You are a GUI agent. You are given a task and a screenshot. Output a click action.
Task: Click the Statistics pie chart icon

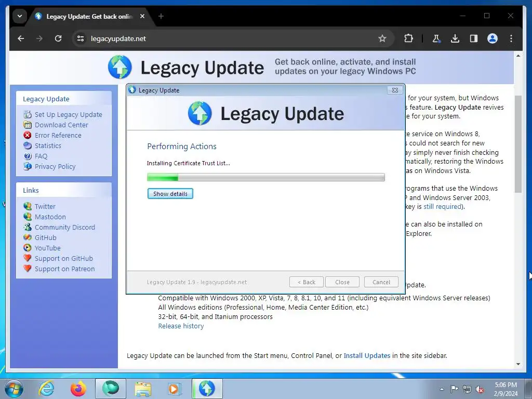click(x=28, y=145)
